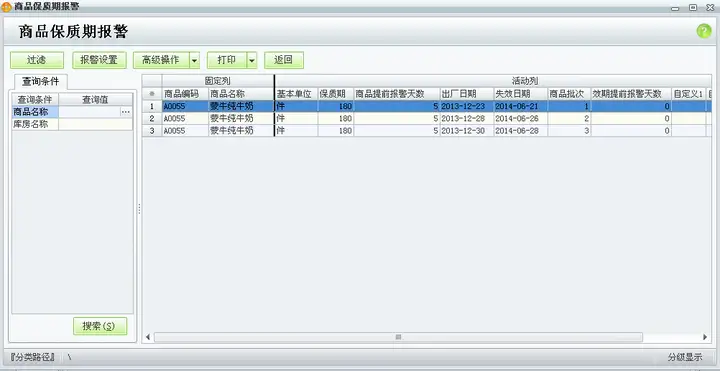Viewport: 720px width, 371px height.
Task: Click the application logo in title bar
Action: coord(7,7)
